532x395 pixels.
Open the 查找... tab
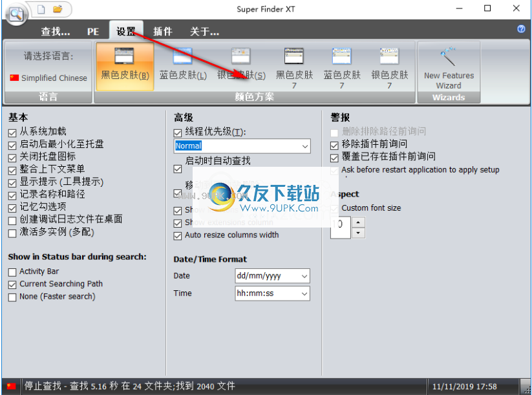(56, 32)
